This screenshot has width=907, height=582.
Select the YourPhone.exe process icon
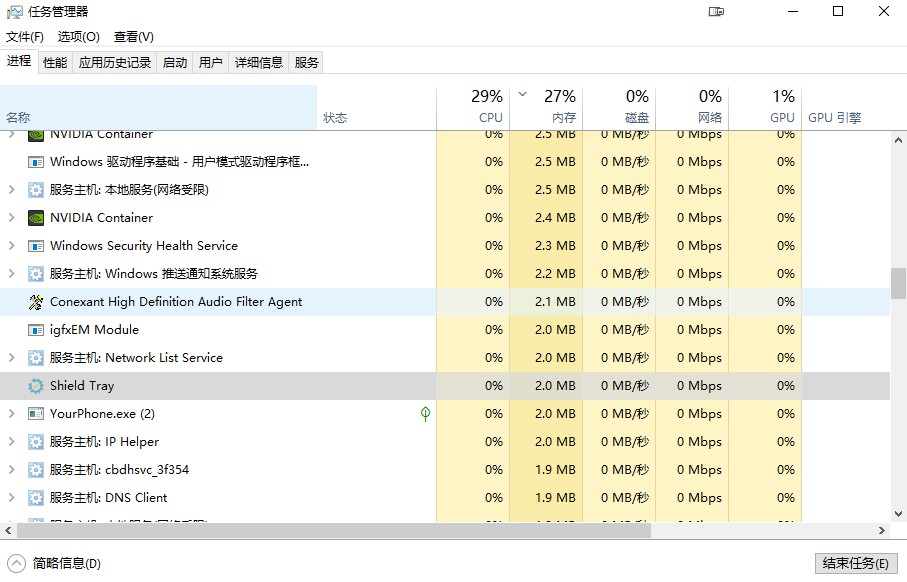tap(34, 413)
